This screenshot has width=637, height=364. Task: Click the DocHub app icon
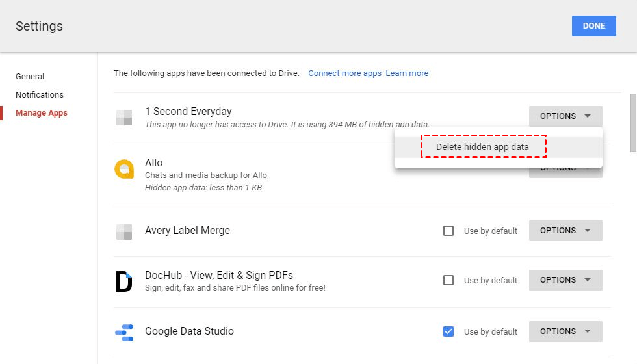pyautogui.click(x=124, y=281)
